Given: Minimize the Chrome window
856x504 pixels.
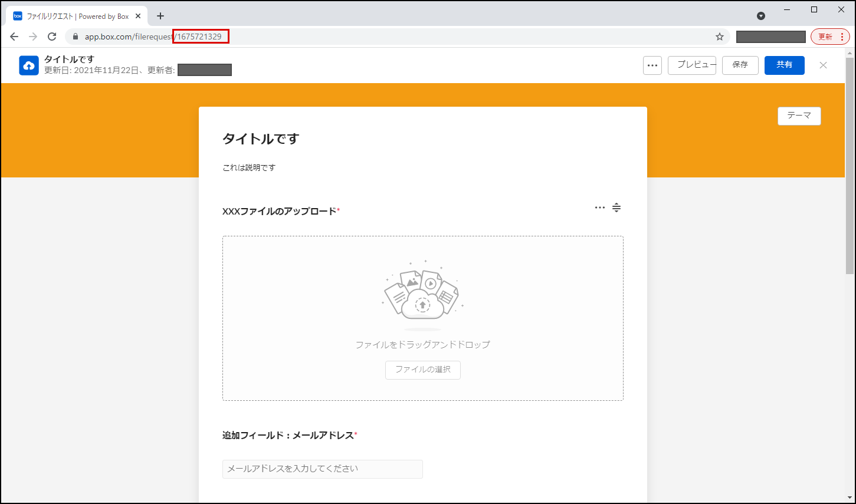Looking at the screenshot, I should 787,9.
